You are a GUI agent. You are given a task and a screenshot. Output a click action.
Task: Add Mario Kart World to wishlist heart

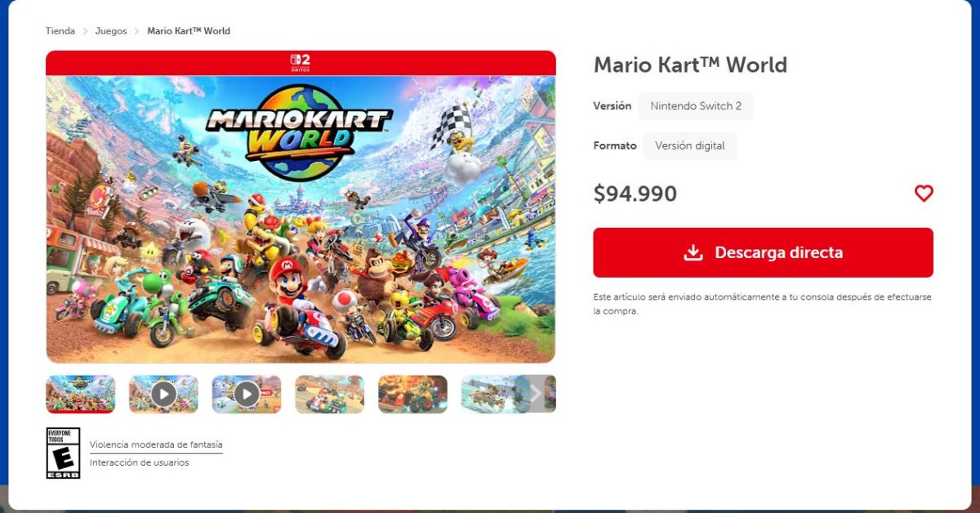(x=924, y=194)
